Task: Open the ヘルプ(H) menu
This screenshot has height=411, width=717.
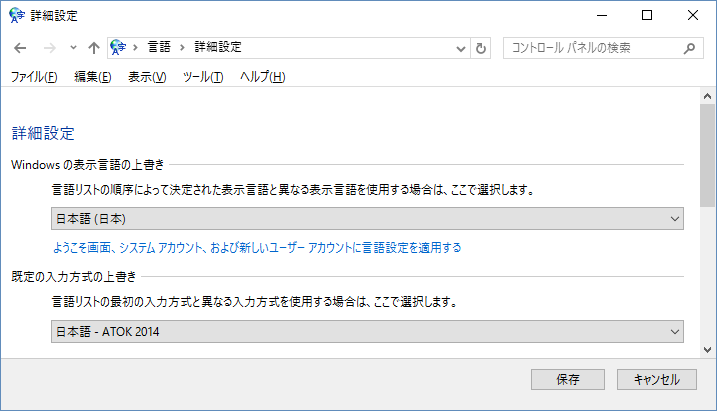Action: [263, 77]
